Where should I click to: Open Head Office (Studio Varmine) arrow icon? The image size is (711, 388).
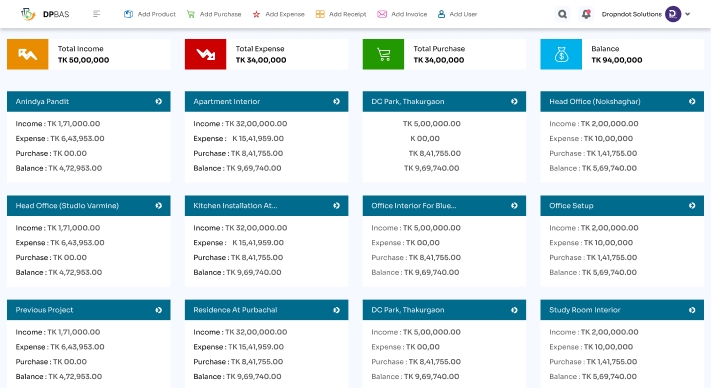pos(159,206)
